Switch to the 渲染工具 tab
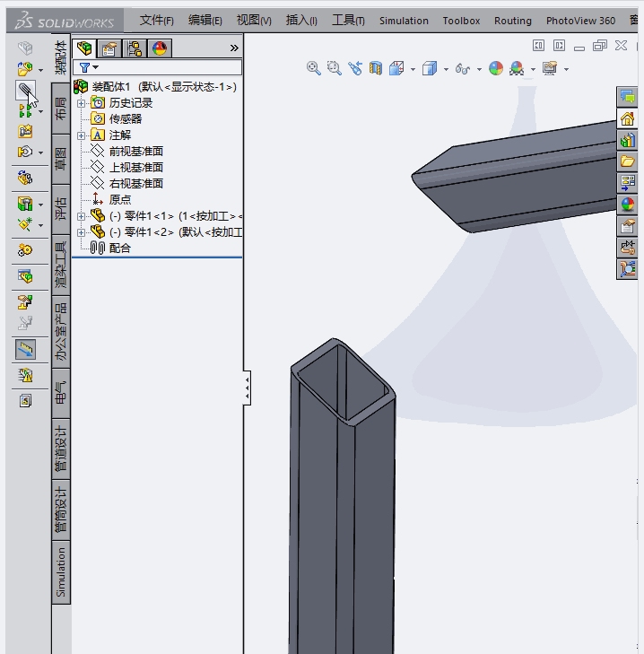This screenshot has width=644, height=654. pyautogui.click(x=61, y=266)
